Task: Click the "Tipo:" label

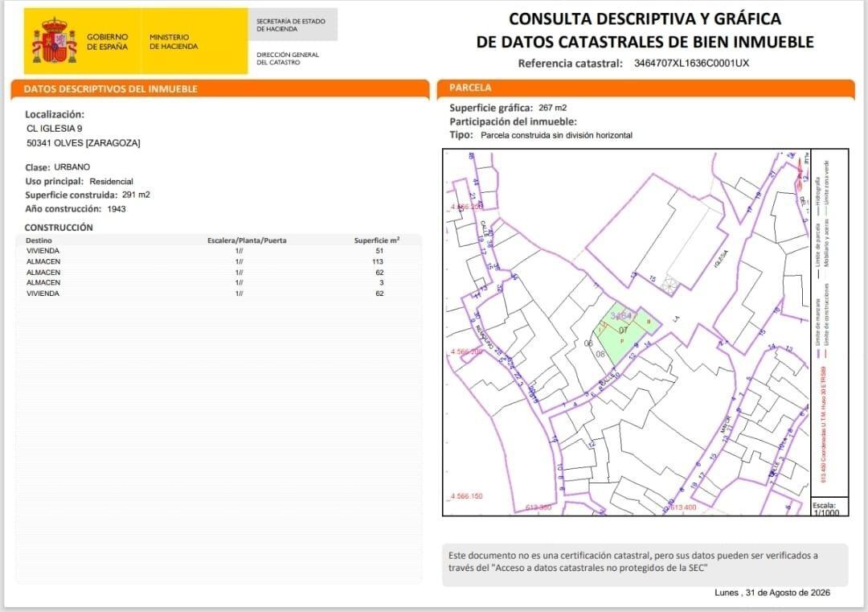Action: [461, 135]
